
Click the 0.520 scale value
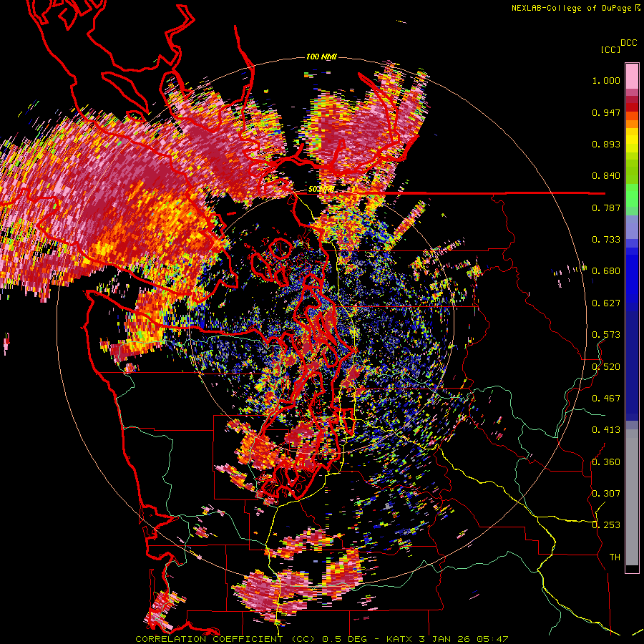click(606, 367)
